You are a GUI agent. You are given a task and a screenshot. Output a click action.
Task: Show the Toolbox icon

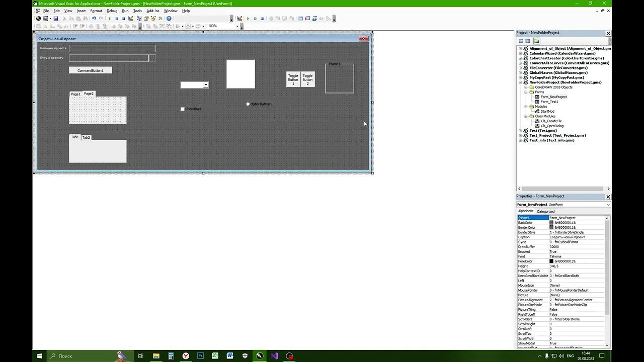160,19
